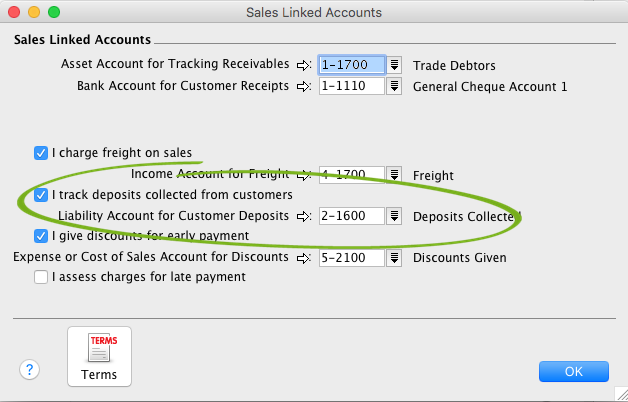
Task: Click the arrow beside Bank Account for Customer Receipts
Action: pos(305,86)
